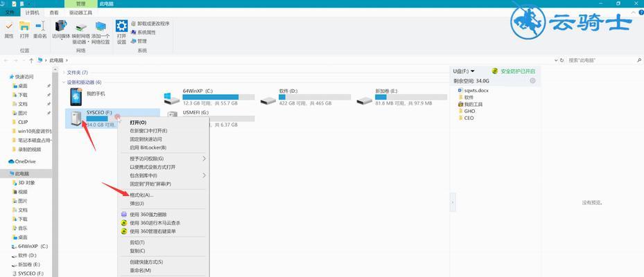Open the 文件 ribbon tab
644x277 pixels.
click(x=10, y=12)
